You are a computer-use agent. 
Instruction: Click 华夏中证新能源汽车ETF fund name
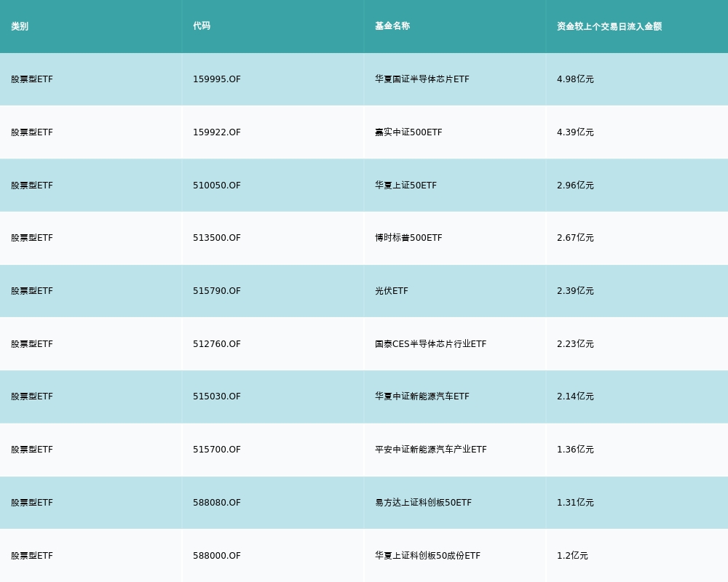[422, 396]
